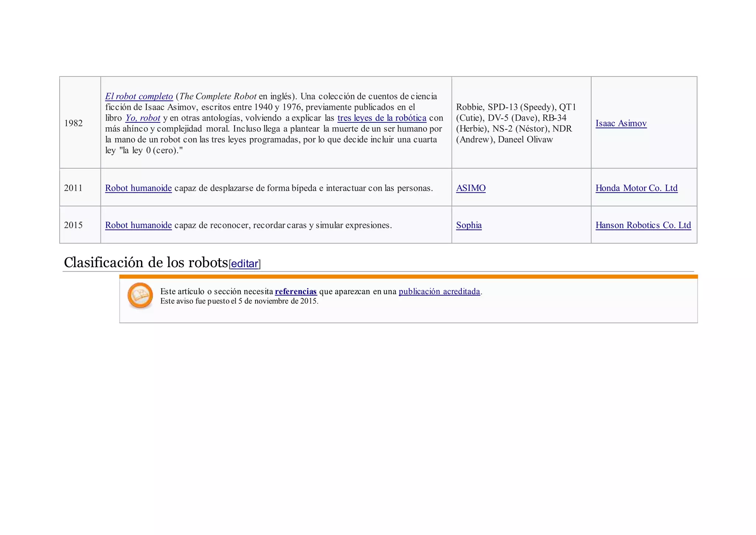Click the 2011 year cell
756x535 pixels.
[x=73, y=188]
